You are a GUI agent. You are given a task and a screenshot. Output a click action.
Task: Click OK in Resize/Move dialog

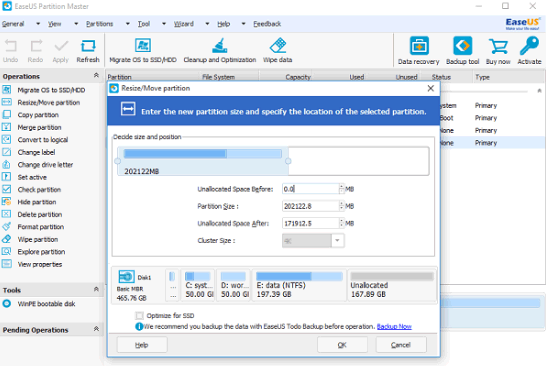(x=342, y=345)
